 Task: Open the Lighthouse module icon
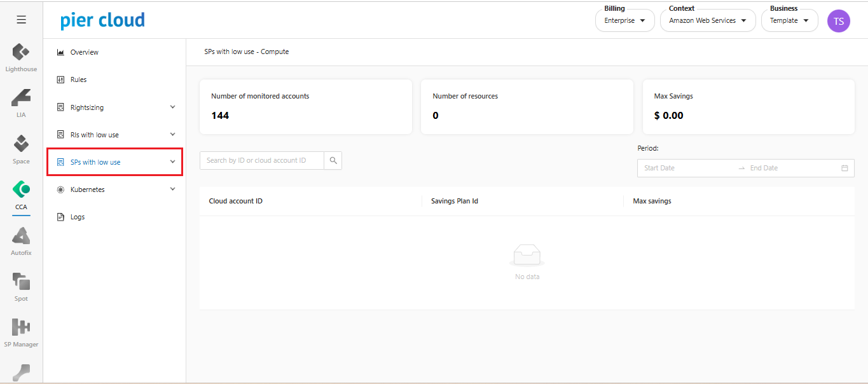[x=21, y=53]
